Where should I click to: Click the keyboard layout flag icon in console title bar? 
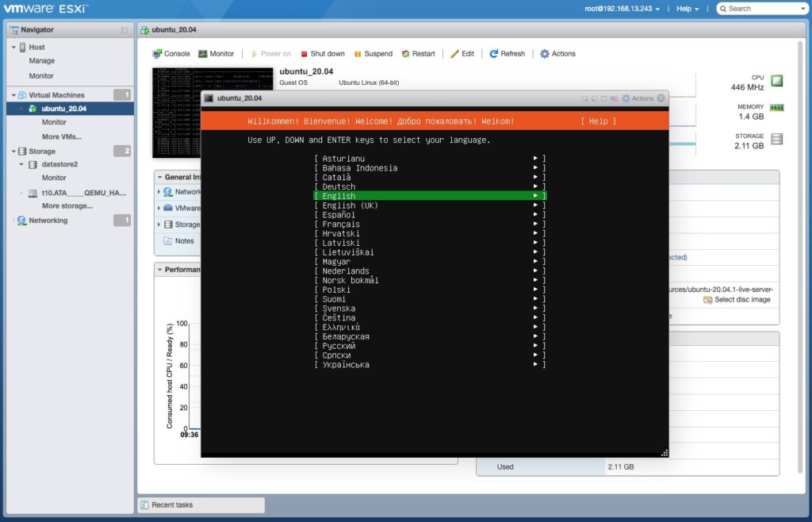614,98
